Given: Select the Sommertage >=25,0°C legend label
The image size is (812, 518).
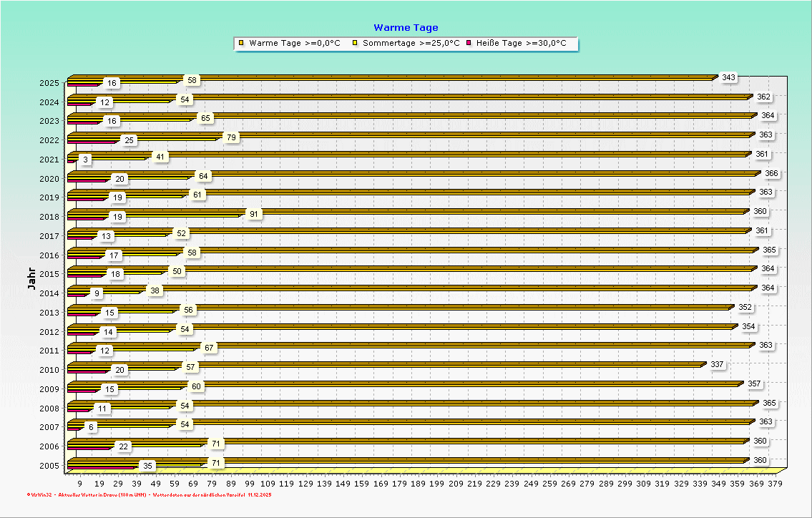Looking at the screenshot, I should click(411, 44).
